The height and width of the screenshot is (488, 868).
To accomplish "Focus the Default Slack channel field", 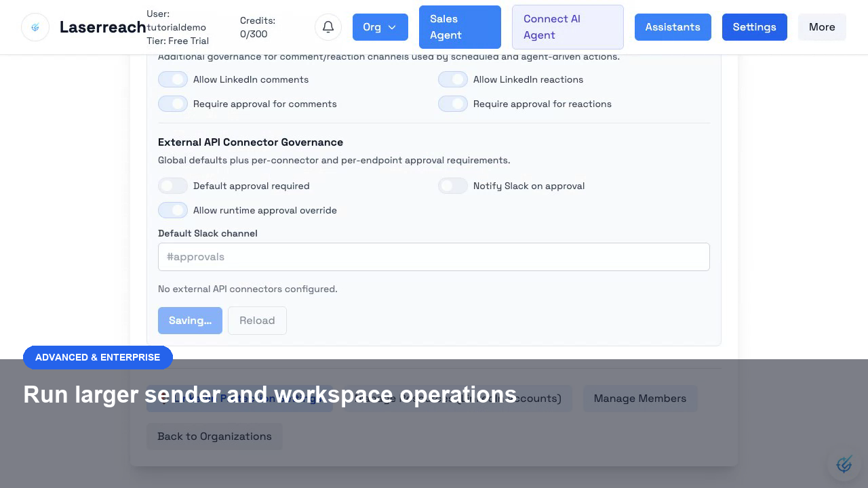I will [434, 257].
